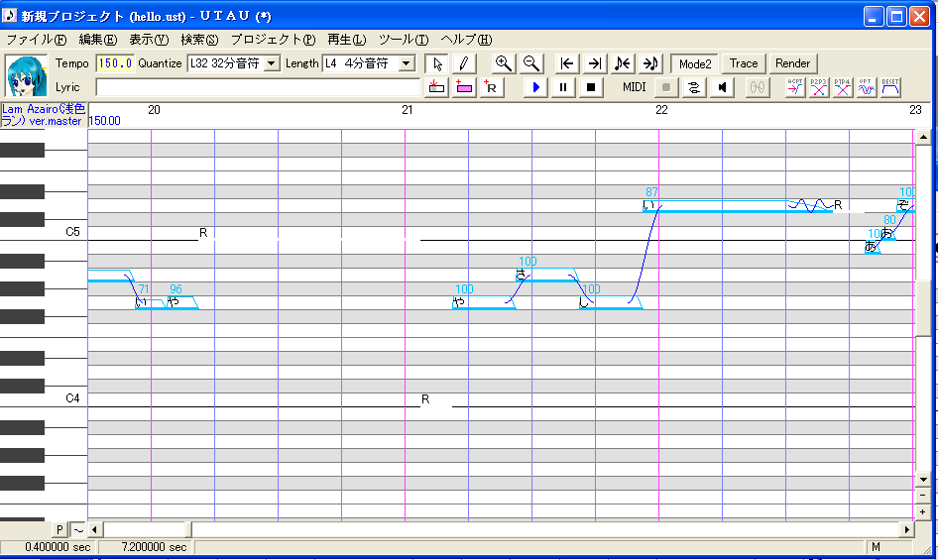The width and height of the screenshot is (938, 560).
Task: Click the vertical zoom minus button
Action: (x=923, y=496)
